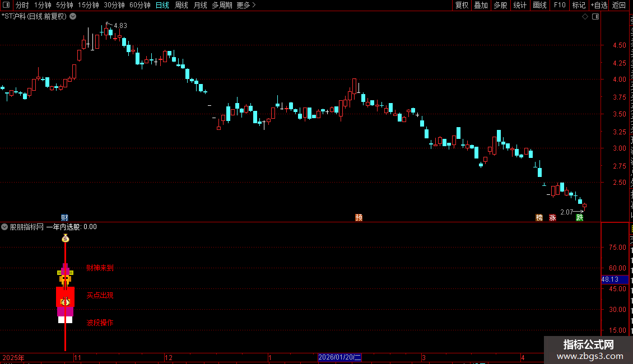
Task: Open the dropdown beside *ST沪科 title
Action: pos(73,16)
